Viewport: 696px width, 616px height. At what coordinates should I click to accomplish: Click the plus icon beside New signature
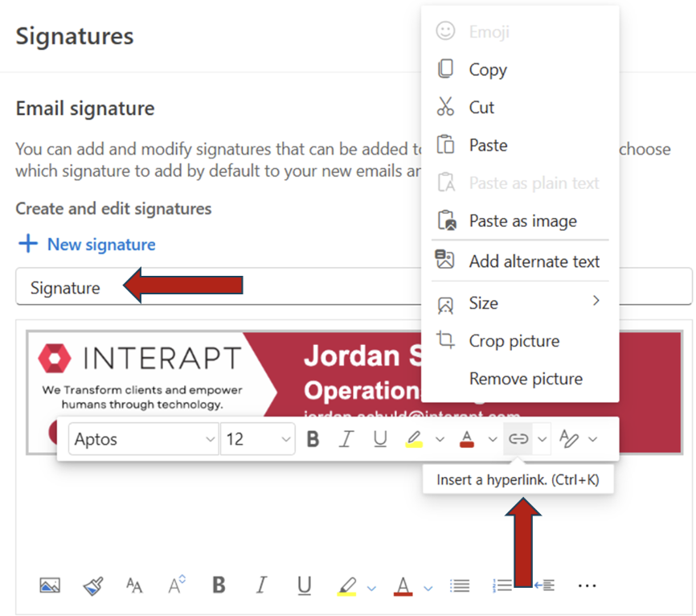coord(28,244)
